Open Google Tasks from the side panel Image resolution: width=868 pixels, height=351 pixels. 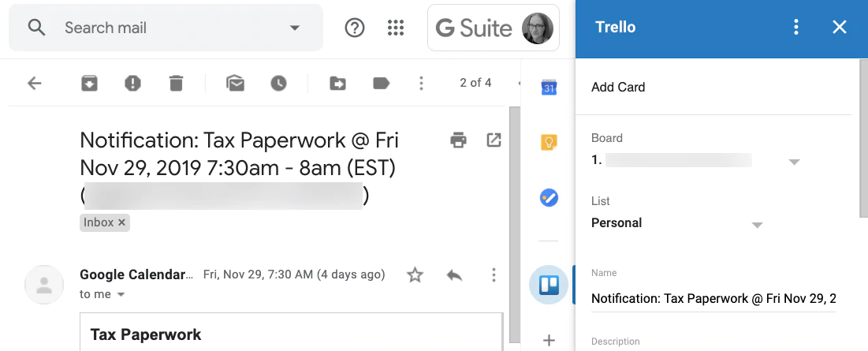coord(549,198)
